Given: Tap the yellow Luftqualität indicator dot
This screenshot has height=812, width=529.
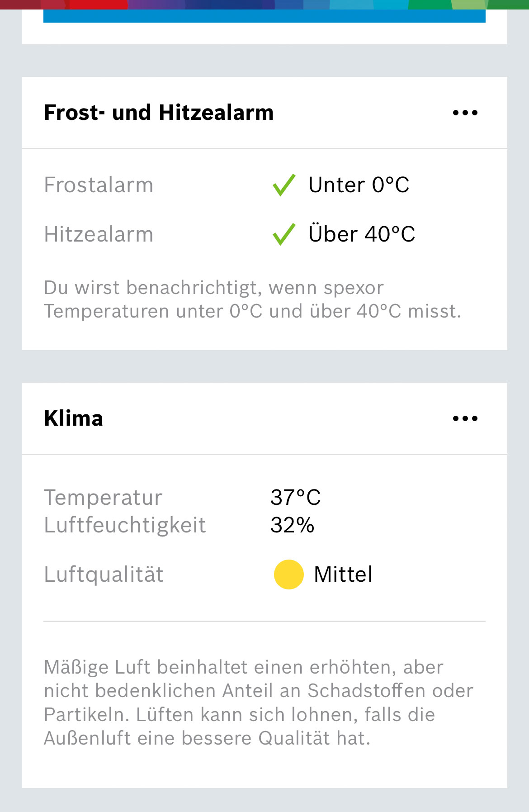Looking at the screenshot, I should (288, 575).
